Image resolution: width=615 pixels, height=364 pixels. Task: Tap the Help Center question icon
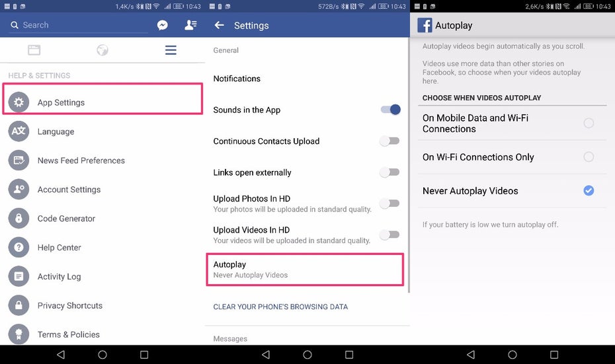coord(19,247)
